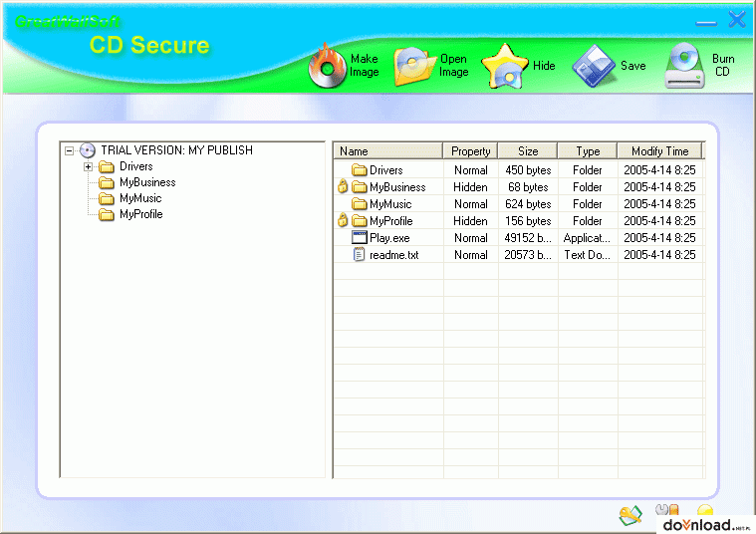Click the Text Do... type cell of readme.txt
The height and width of the screenshot is (534, 756).
[588, 254]
